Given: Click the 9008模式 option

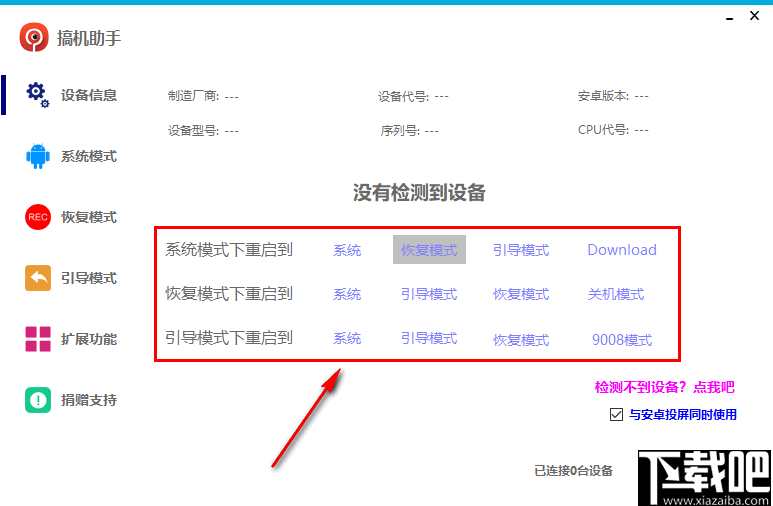Looking at the screenshot, I should point(622,340).
